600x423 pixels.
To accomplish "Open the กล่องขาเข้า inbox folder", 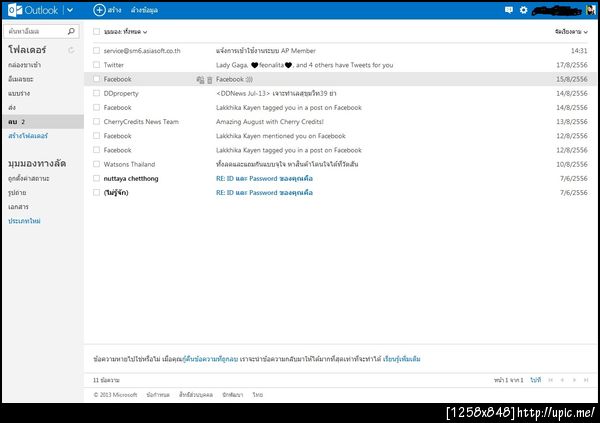I will coord(24,65).
